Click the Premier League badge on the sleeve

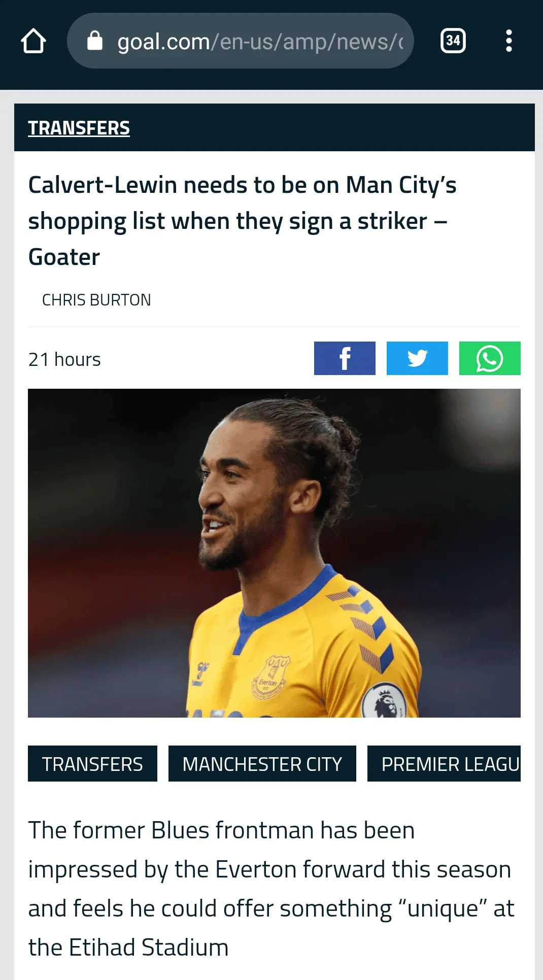click(x=385, y=700)
